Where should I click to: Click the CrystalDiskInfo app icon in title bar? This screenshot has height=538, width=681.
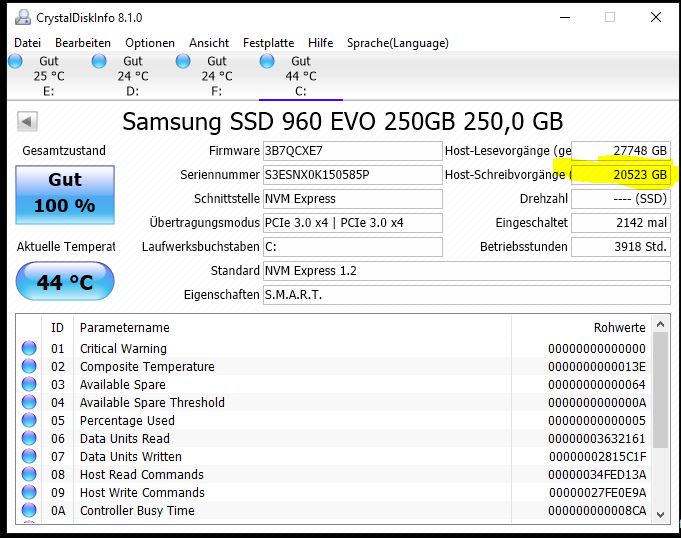pos(23,17)
